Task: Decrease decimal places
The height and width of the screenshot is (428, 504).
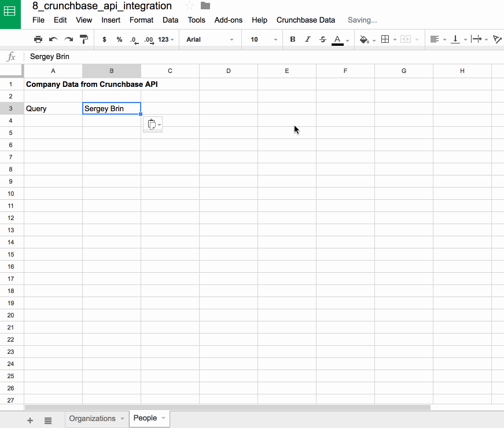Action: (x=134, y=40)
